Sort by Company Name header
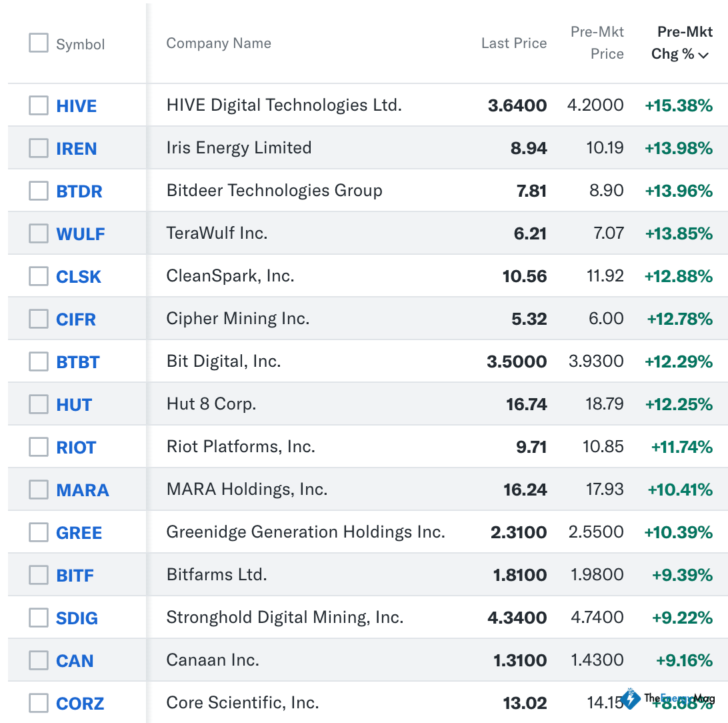Viewport: 728px width, 723px height. (x=219, y=43)
